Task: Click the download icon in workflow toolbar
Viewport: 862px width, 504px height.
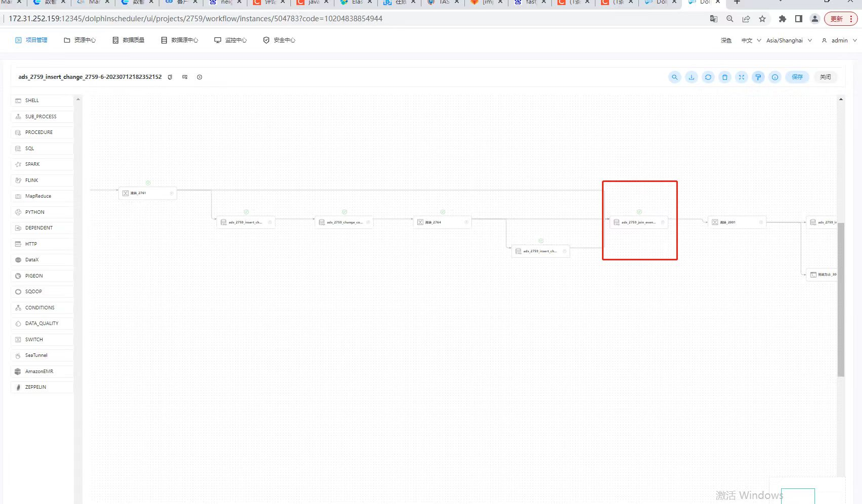Action: tap(692, 77)
